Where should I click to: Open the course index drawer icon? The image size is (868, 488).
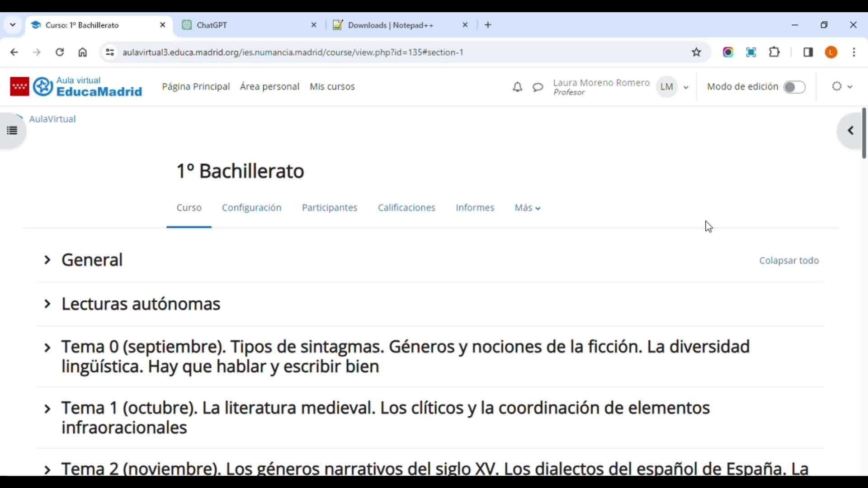click(12, 131)
